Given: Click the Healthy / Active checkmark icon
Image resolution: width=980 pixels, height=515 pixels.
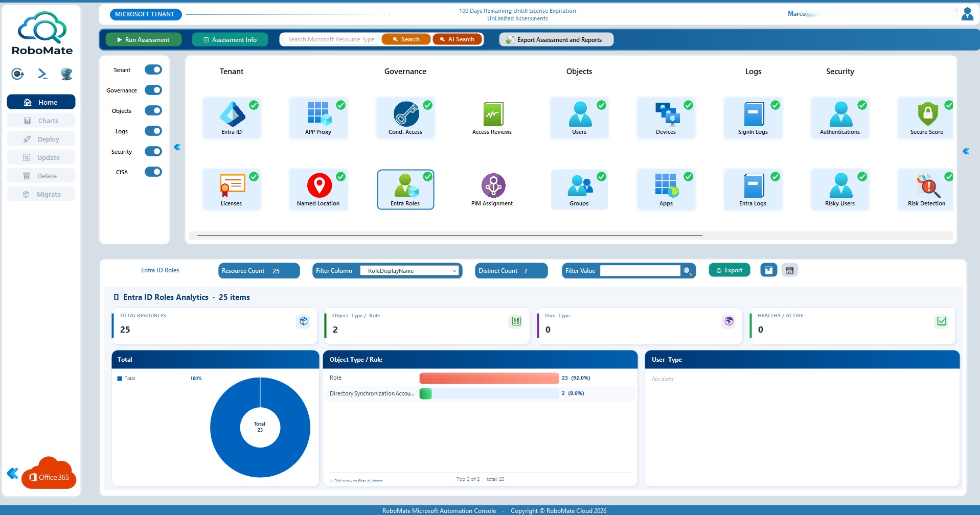Looking at the screenshot, I should [942, 321].
